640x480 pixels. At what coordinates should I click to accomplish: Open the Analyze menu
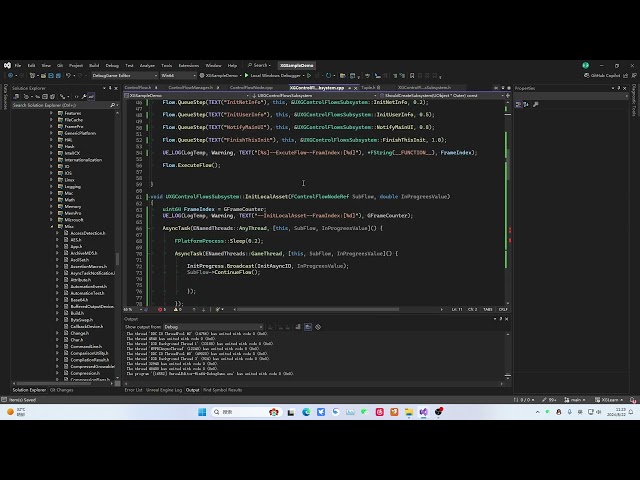pyautogui.click(x=147, y=65)
